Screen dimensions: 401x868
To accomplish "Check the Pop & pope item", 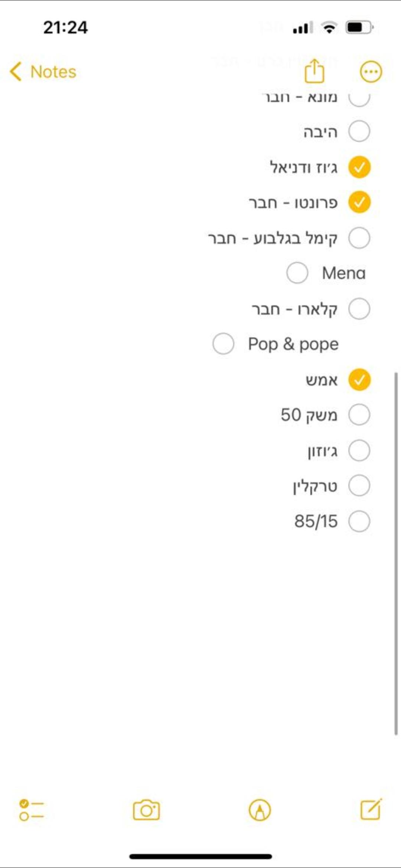I will pos(223,344).
